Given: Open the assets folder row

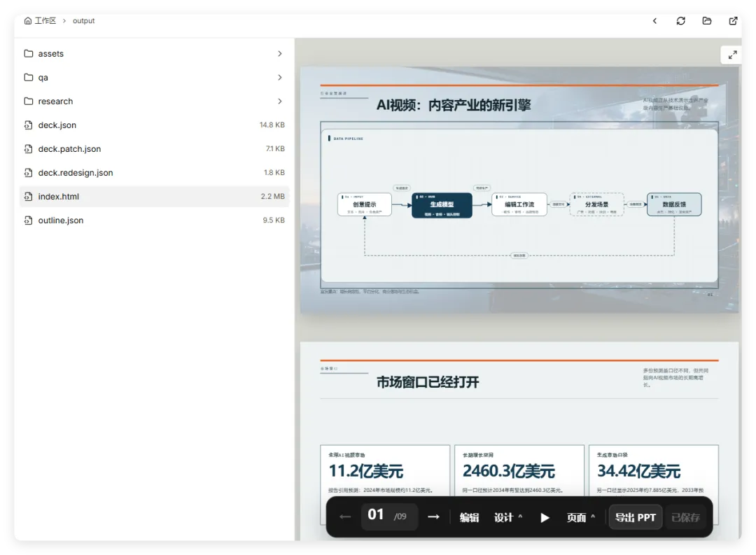Looking at the screenshot, I should point(154,53).
